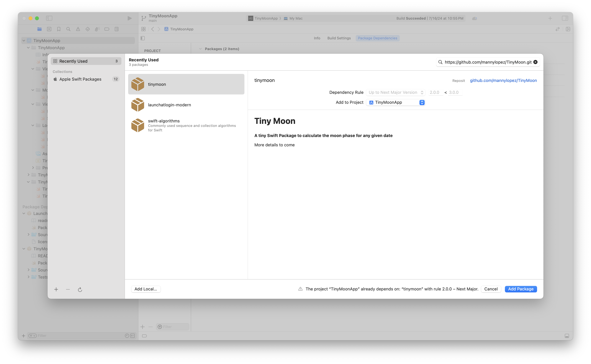Select Apple Swift Packages collection

(86, 79)
